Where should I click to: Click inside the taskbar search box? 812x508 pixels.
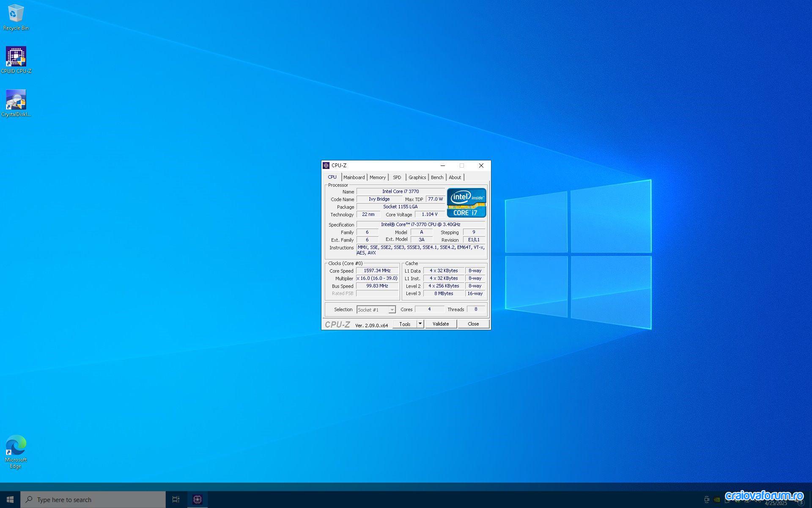pyautogui.click(x=93, y=500)
